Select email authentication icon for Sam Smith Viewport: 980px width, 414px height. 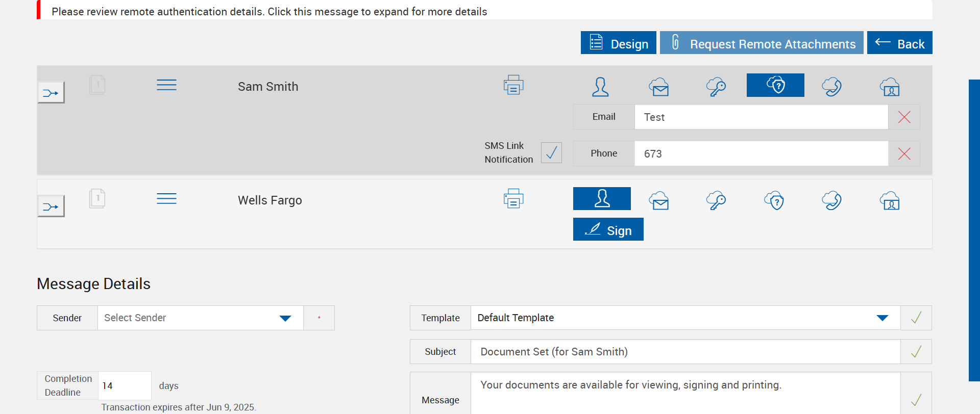click(x=659, y=87)
